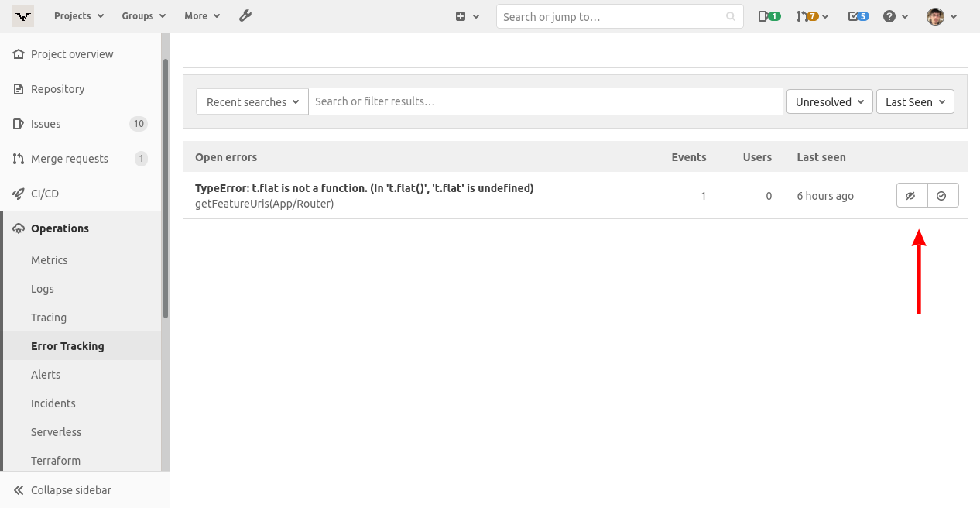Click the merge requests icon showing 7
980x508 pixels.
807,15
